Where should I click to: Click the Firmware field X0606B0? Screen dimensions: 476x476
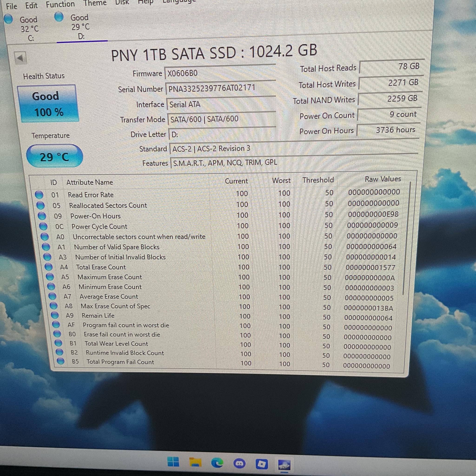coord(220,73)
